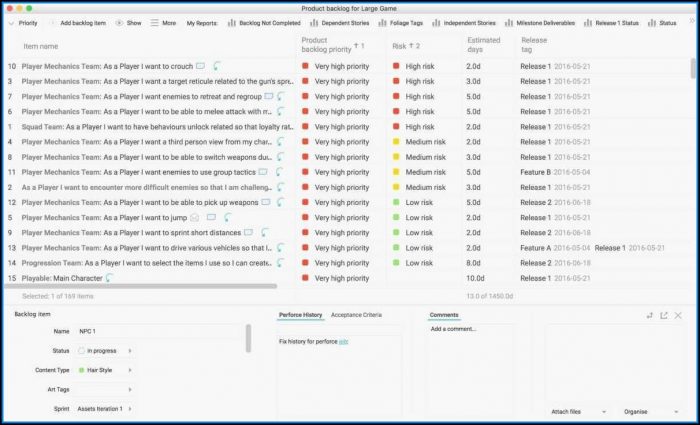Select the Comments tab
Screen dimensions: 700x425
tap(444, 315)
